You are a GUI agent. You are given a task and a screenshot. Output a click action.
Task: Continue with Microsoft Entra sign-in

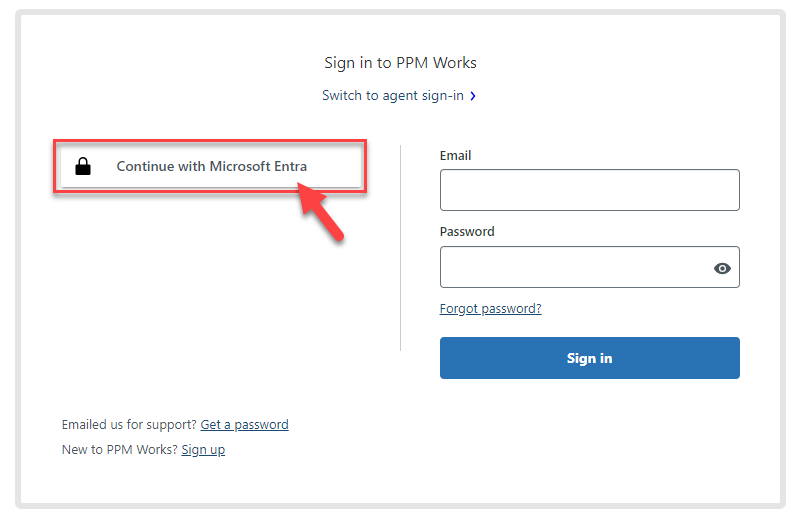click(211, 167)
